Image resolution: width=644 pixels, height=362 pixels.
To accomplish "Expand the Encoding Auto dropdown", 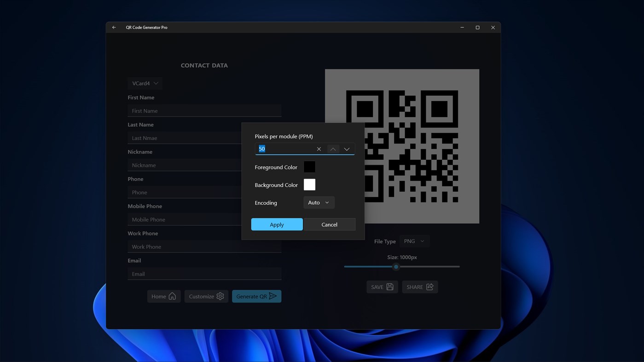I will tap(319, 203).
